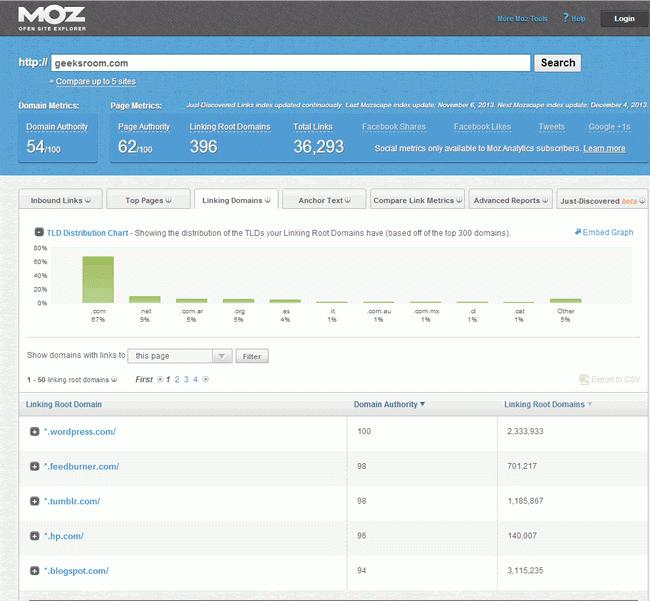This screenshot has width=650, height=601.
Task: Click the More Moz Tools link
Action: (x=522, y=19)
